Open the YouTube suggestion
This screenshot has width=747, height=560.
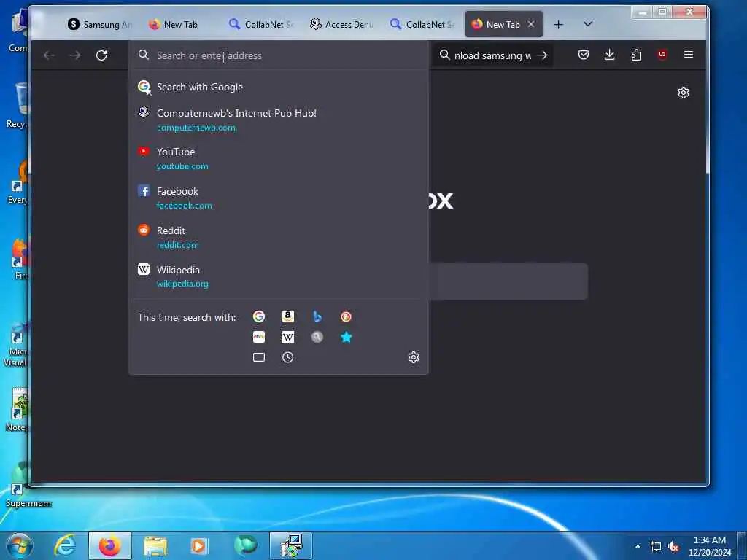pyautogui.click(x=279, y=158)
